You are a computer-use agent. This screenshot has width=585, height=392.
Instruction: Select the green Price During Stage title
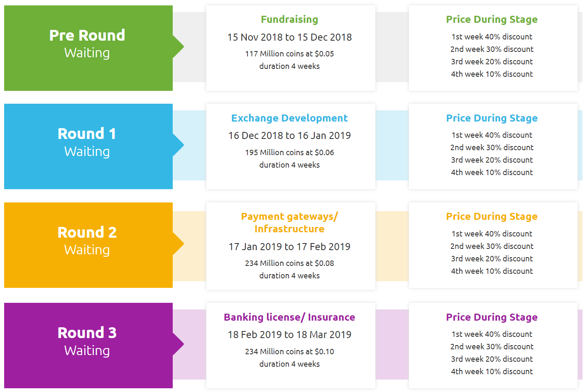pos(492,19)
